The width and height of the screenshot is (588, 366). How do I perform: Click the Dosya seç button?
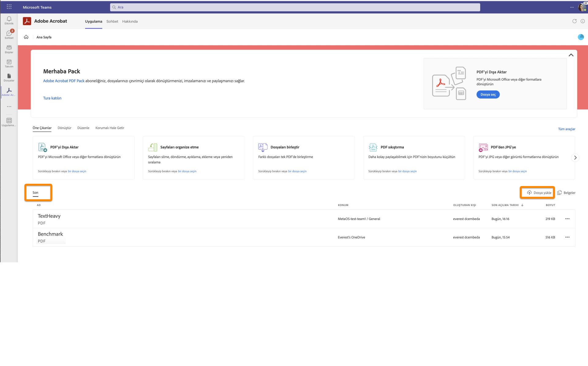pyautogui.click(x=488, y=94)
